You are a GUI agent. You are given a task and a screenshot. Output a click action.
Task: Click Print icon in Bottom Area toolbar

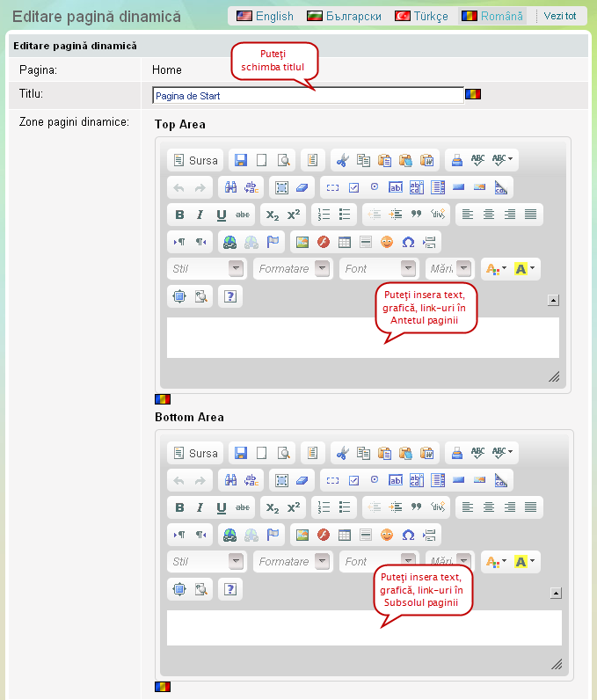[x=456, y=453]
